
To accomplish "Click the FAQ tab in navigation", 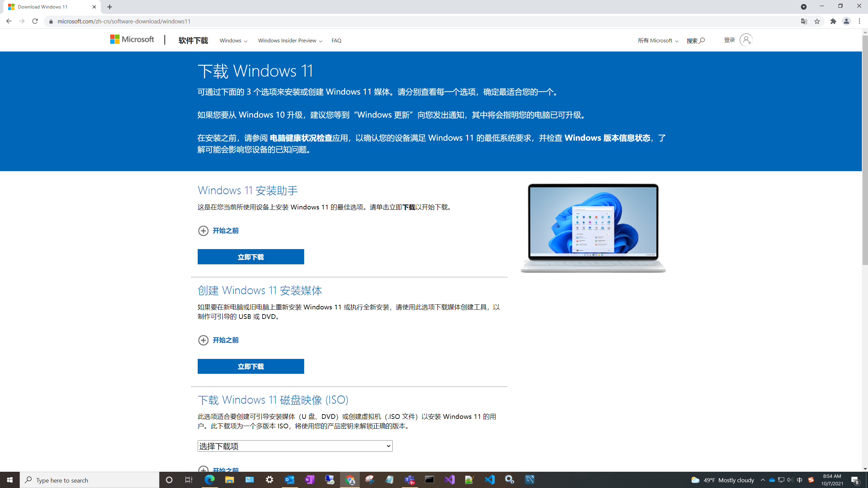I will 336,40.
